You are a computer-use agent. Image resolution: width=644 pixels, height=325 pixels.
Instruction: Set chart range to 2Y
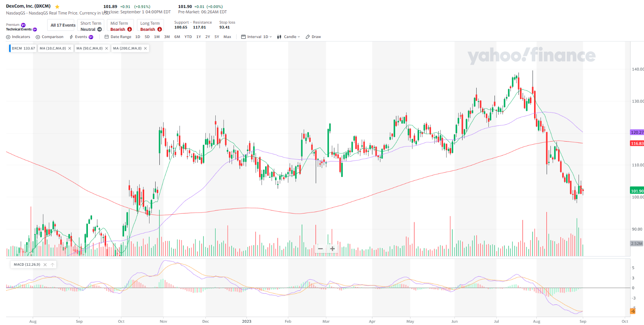click(208, 37)
